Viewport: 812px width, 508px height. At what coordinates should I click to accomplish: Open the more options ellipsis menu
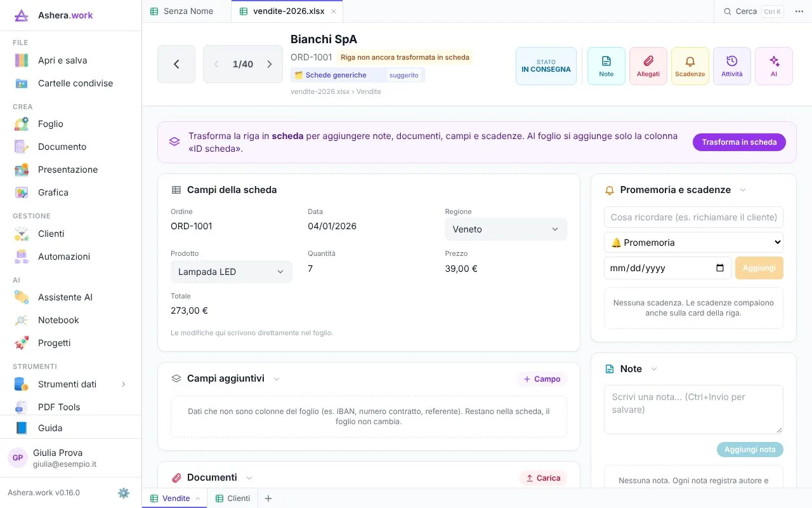[x=799, y=11]
